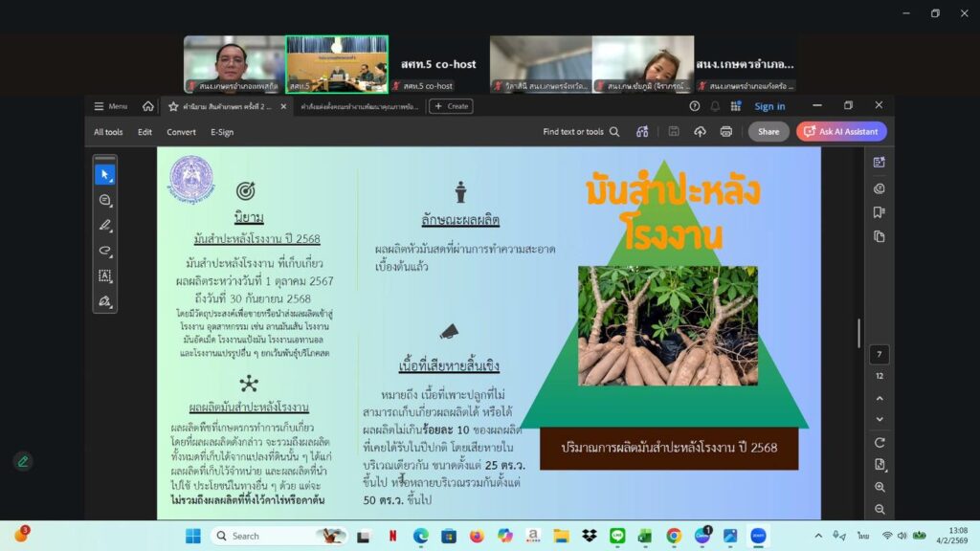Go to next page with down chevron
Screen dimensions: 980x551
880,419
